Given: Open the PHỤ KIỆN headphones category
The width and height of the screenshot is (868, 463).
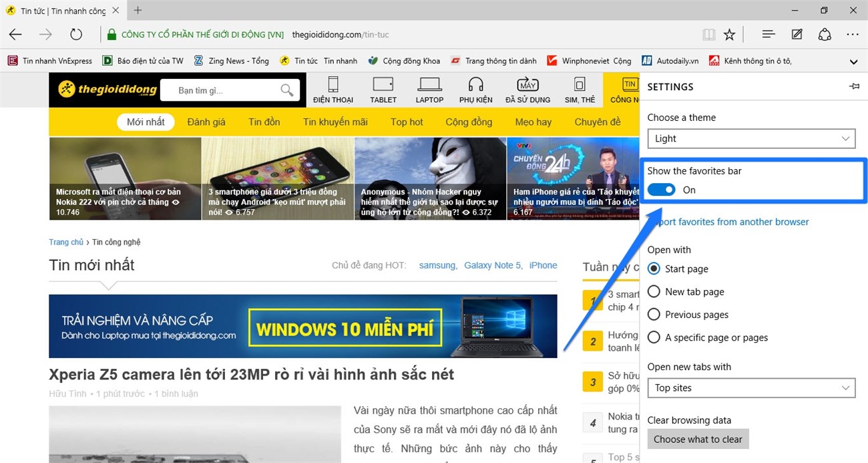Looking at the screenshot, I should click(x=475, y=90).
